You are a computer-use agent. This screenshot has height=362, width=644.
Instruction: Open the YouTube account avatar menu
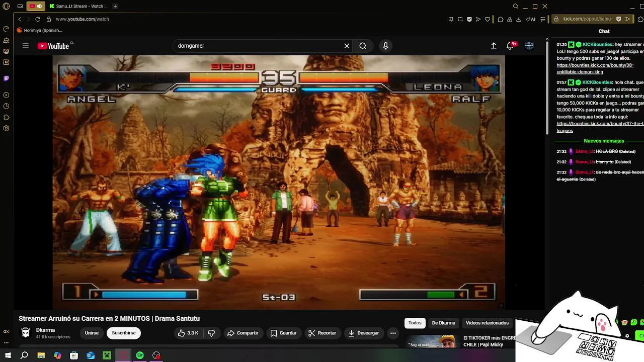pos(529,46)
